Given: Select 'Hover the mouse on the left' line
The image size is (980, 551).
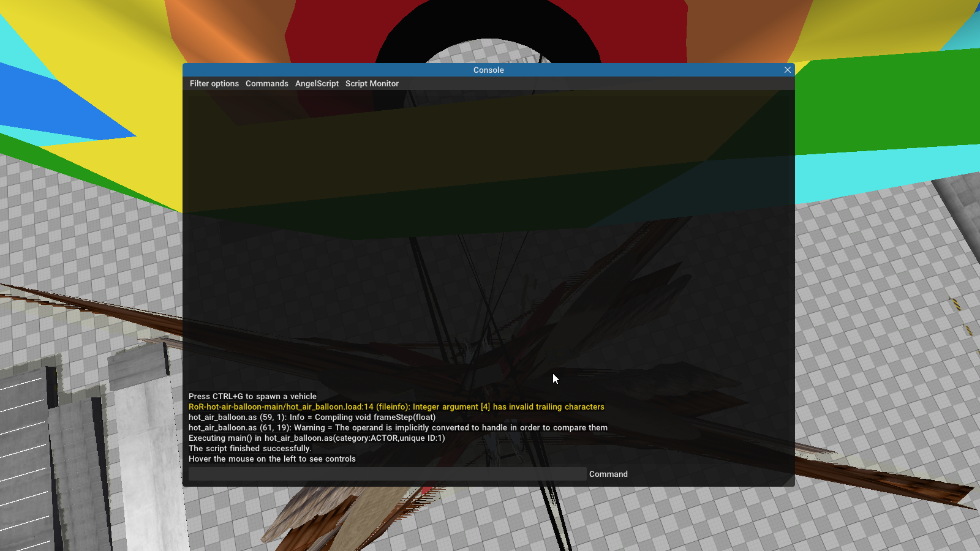Looking at the screenshot, I should pos(272,459).
